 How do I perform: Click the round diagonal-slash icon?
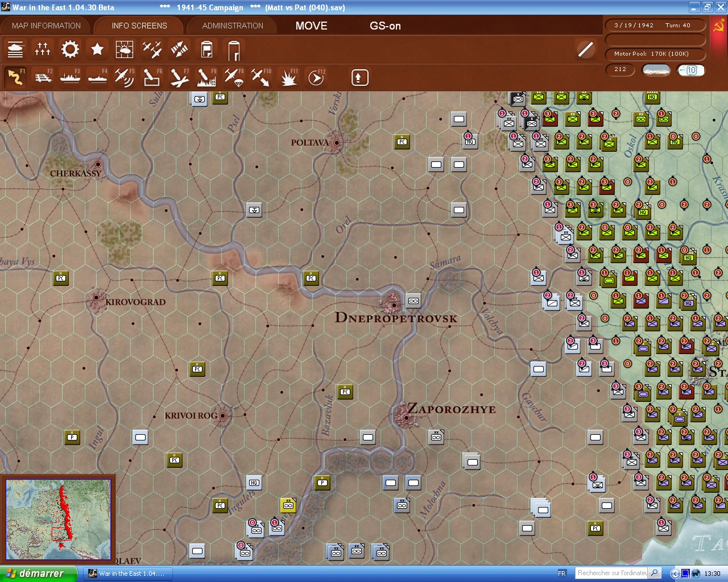[x=585, y=49]
